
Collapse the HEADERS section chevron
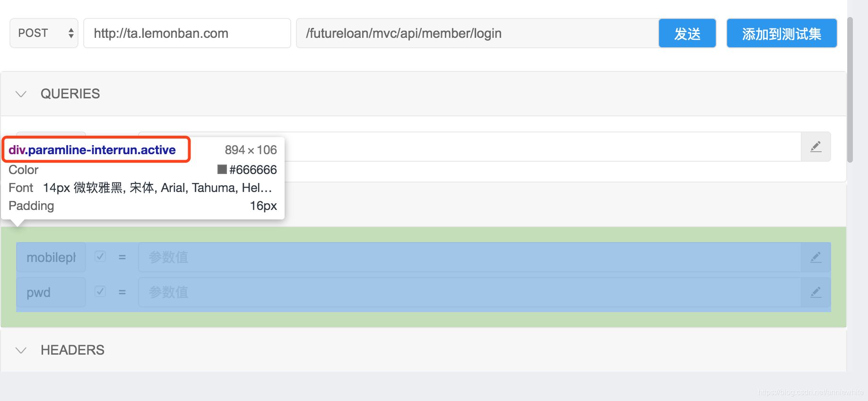tap(21, 350)
